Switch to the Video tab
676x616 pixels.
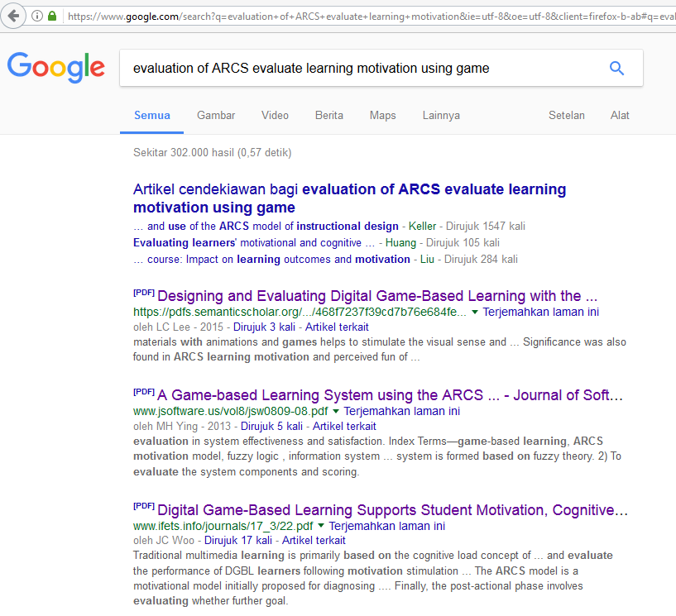[x=275, y=116]
